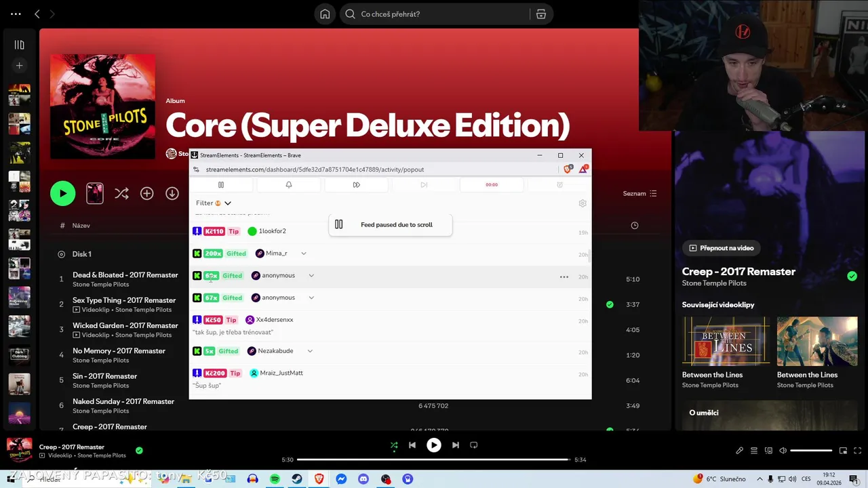868x488 pixels.
Task: Select the No Memory - 2017 Remaster track
Action: pos(119,351)
